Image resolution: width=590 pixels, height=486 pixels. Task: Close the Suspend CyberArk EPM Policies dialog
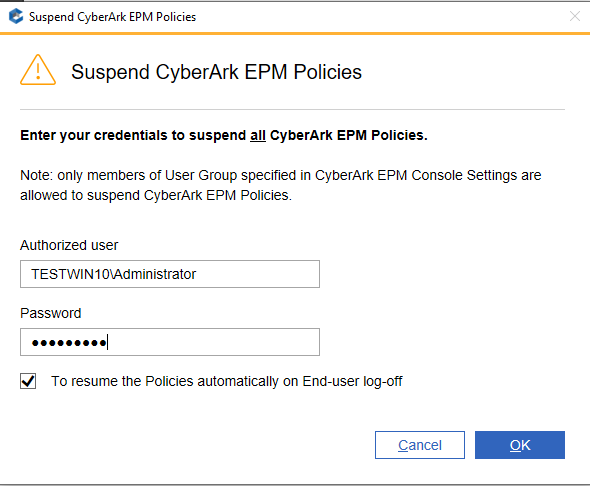[x=575, y=16]
